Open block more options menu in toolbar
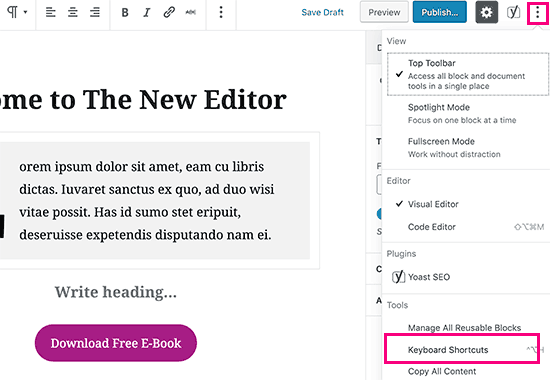The image size is (550, 380). tap(221, 12)
